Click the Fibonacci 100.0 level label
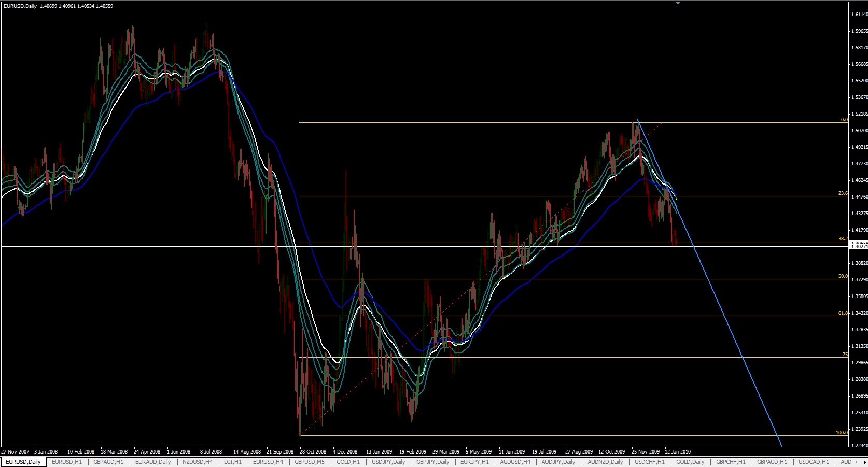The height and width of the screenshot is (467, 868). click(842, 433)
